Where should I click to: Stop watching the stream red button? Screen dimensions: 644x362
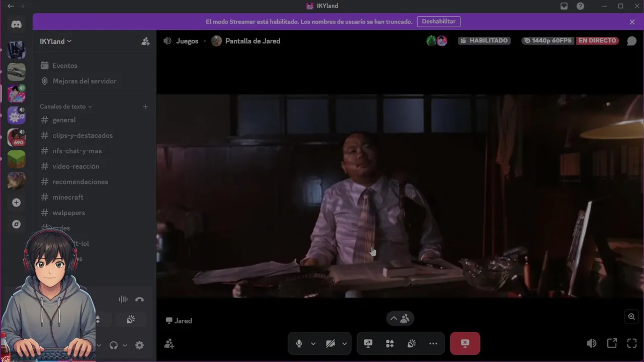[x=465, y=343]
